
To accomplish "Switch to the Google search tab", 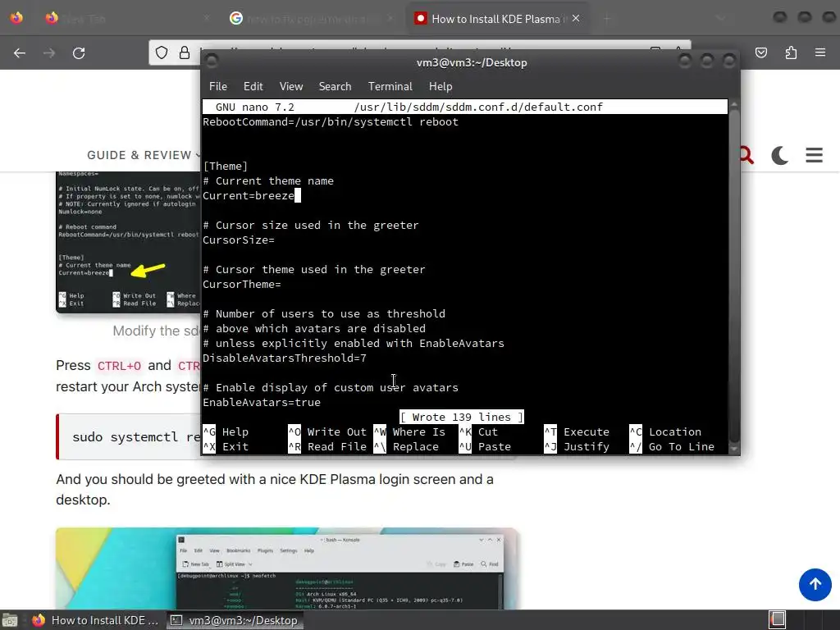I will tap(311, 19).
